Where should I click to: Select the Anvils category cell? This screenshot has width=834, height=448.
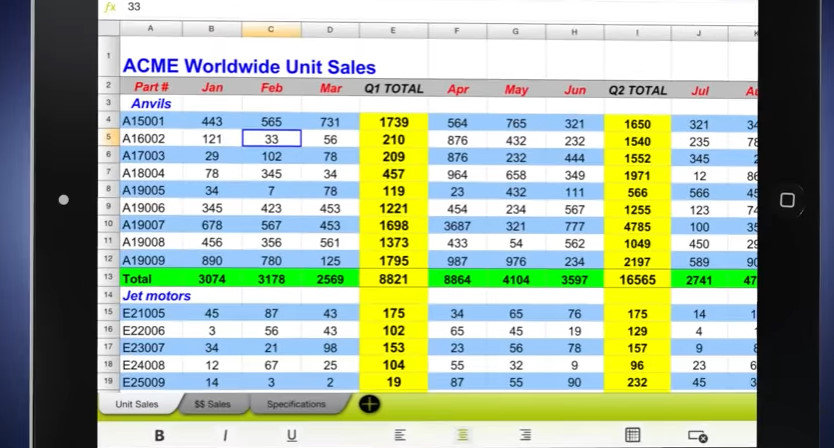pos(151,104)
